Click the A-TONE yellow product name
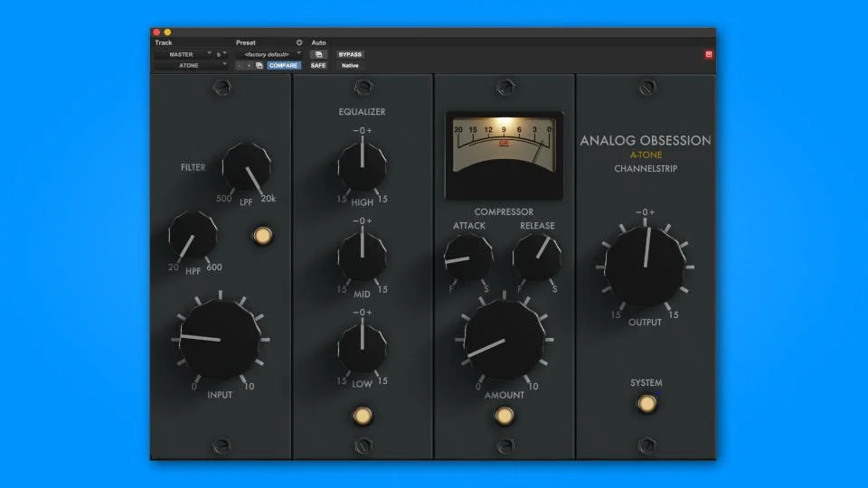This screenshot has height=488, width=868. tap(646, 155)
